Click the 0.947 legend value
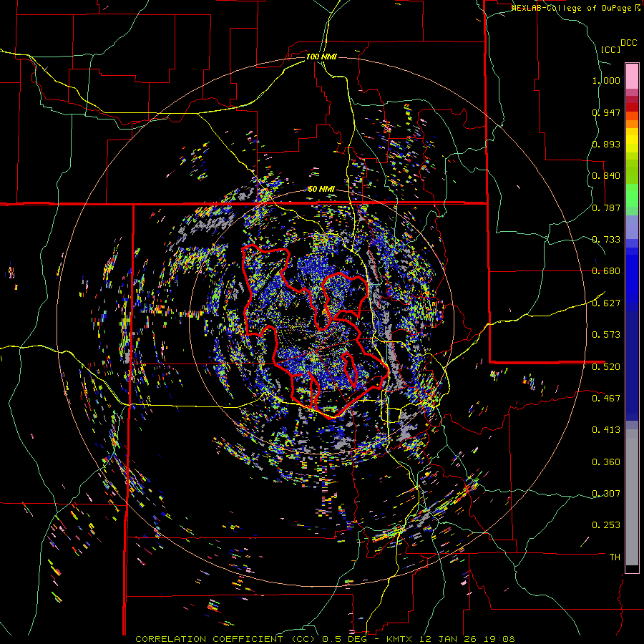The width and height of the screenshot is (644, 644). click(x=606, y=112)
